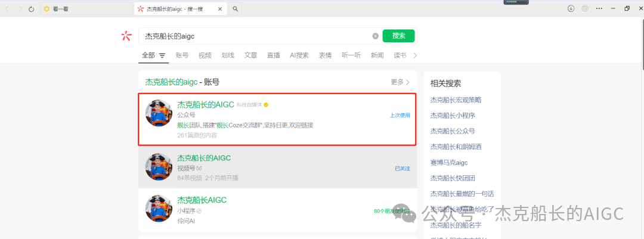This screenshot has width=644, height=239.
Task: Open related search 杰克船长的船名字
Action: [x=456, y=225]
